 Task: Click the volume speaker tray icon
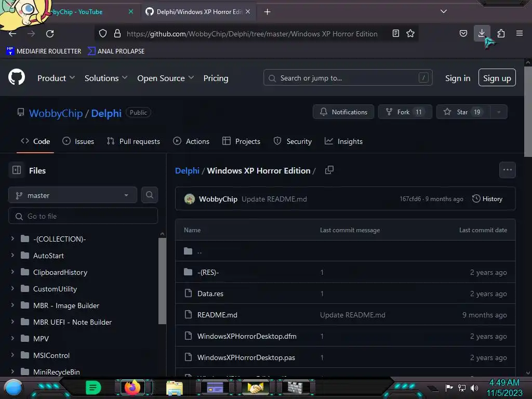[x=474, y=388]
